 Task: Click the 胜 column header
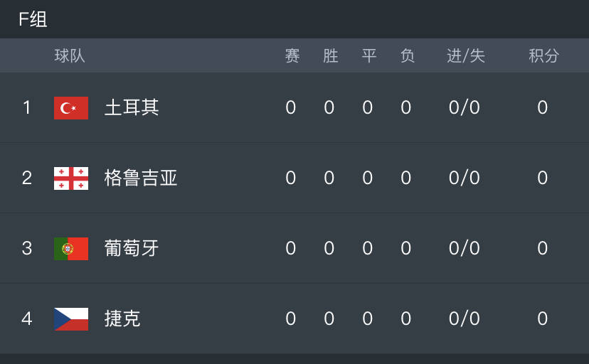pyautogui.click(x=331, y=55)
